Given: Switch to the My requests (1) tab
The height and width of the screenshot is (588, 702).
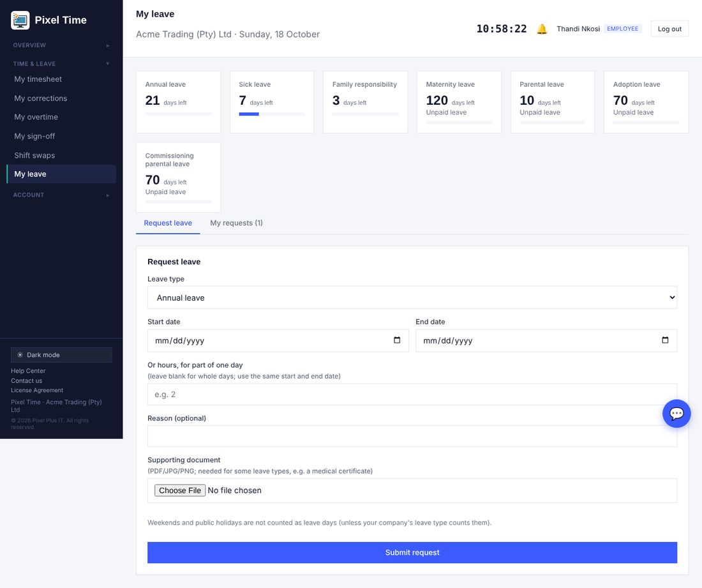Looking at the screenshot, I should [236, 223].
